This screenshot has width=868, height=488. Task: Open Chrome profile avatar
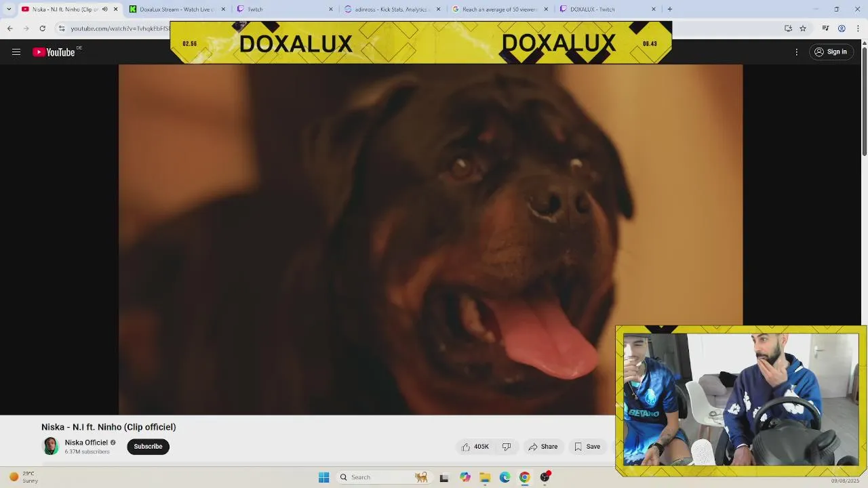click(842, 28)
